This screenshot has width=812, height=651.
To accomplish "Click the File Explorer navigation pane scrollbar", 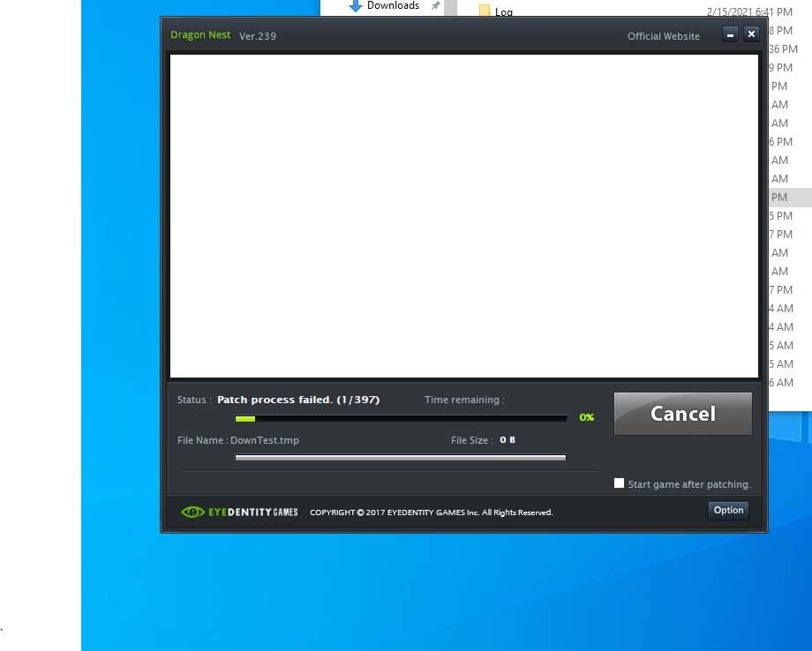I will [x=450, y=7].
